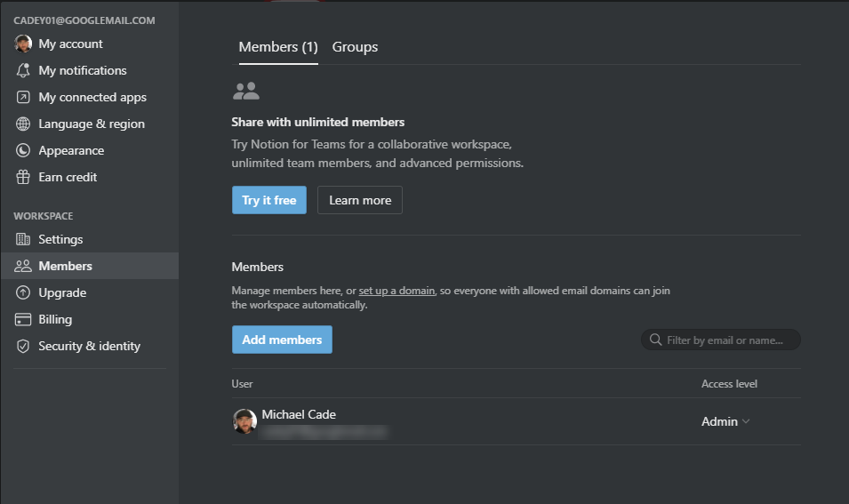Image resolution: width=849 pixels, height=504 pixels.
Task: Click the globe icon for Language & region
Action: (x=23, y=124)
